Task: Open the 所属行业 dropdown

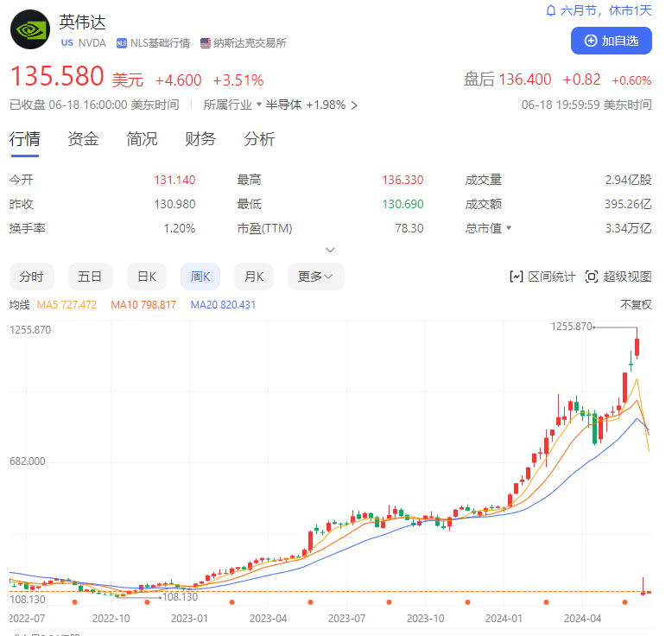Action: click(x=232, y=105)
